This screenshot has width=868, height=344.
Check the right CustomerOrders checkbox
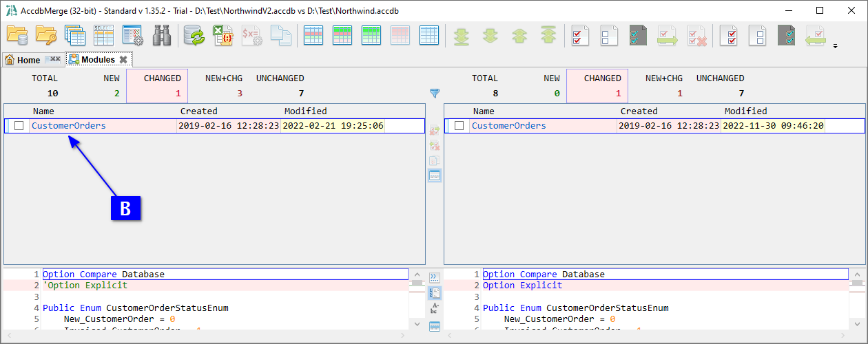point(459,126)
